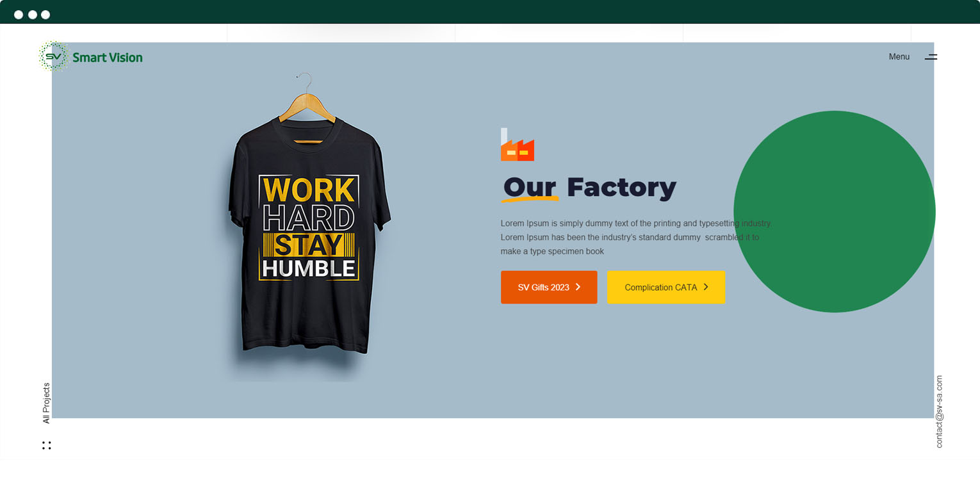Click the middle white window dot

click(x=32, y=15)
